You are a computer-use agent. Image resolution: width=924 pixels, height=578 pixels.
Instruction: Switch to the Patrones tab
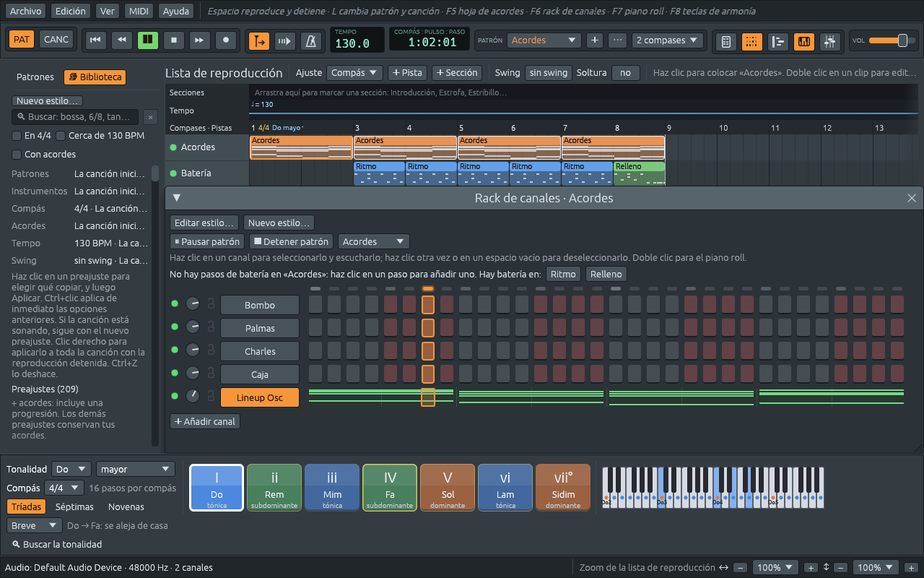(x=35, y=77)
